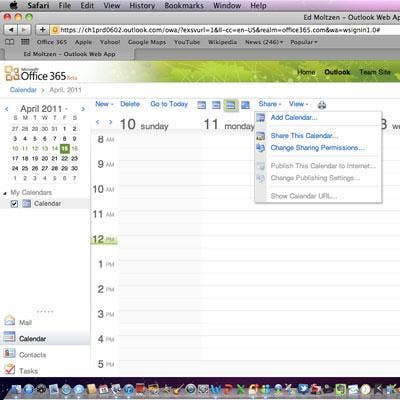
Task: Switch to Month view icon
Action: point(245,105)
